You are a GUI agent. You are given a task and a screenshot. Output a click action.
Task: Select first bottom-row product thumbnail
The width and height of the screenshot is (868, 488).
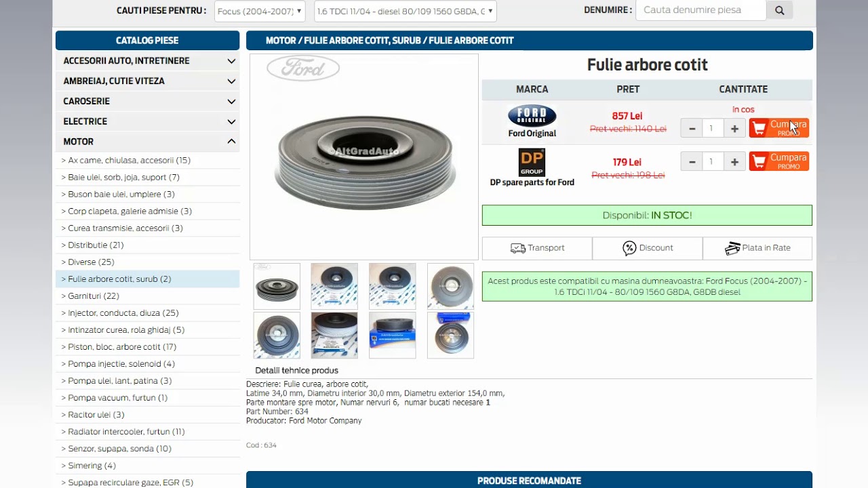click(277, 335)
